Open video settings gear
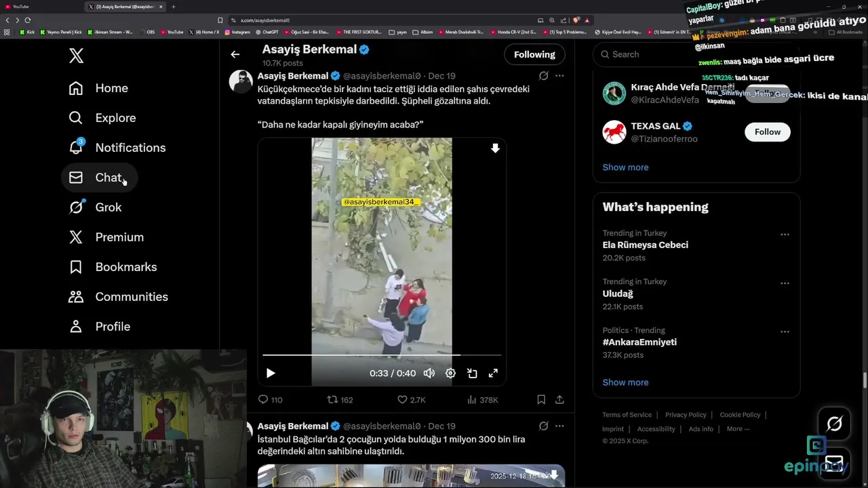Viewport: 868px width, 488px height. tap(450, 373)
